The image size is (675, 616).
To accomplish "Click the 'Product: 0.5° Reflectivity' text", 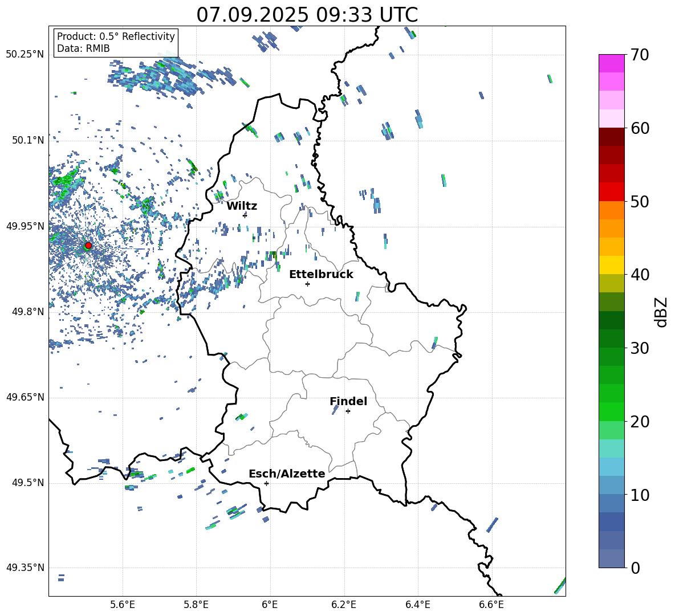I will (x=116, y=36).
